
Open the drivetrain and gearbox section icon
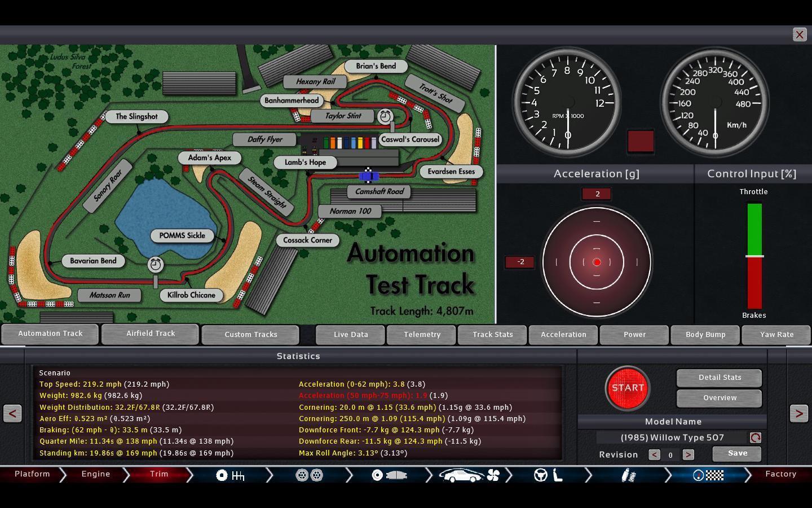[230, 475]
